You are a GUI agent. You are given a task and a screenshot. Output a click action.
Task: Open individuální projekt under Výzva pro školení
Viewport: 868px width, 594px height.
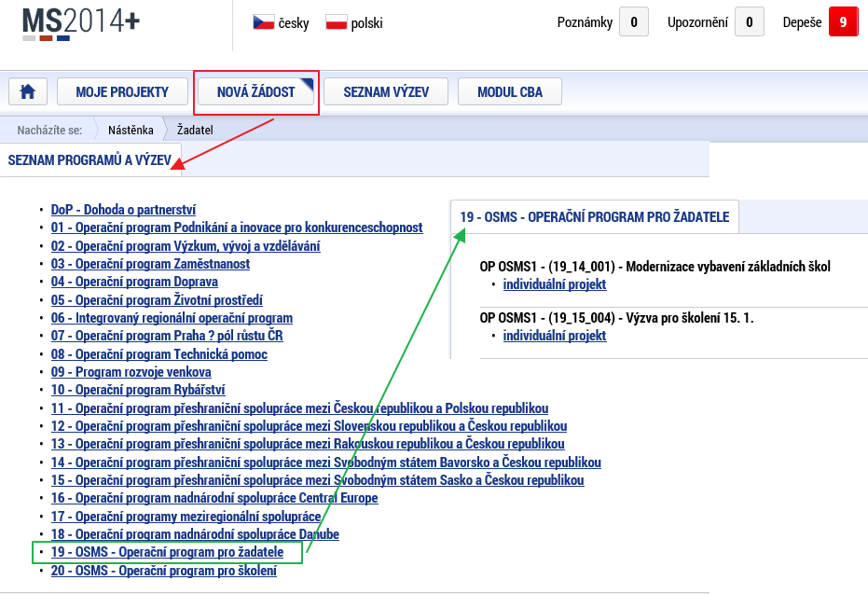(555, 336)
